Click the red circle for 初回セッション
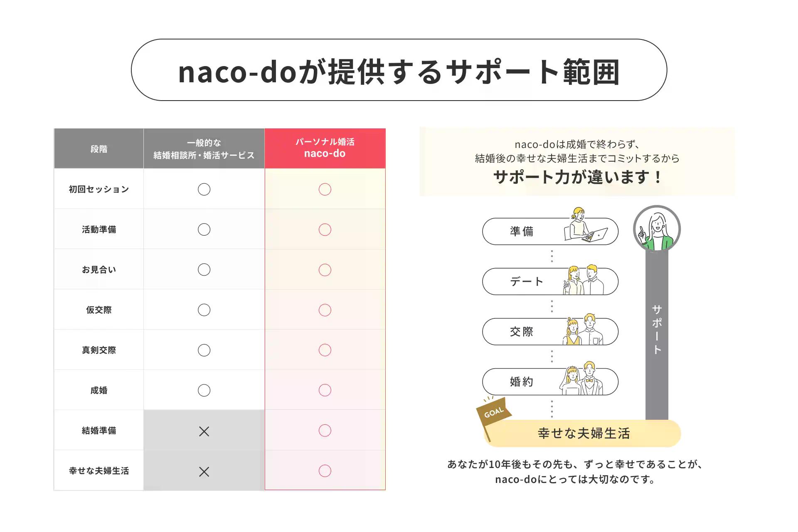This screenshot has height=532, width=798. pos(325,190)
